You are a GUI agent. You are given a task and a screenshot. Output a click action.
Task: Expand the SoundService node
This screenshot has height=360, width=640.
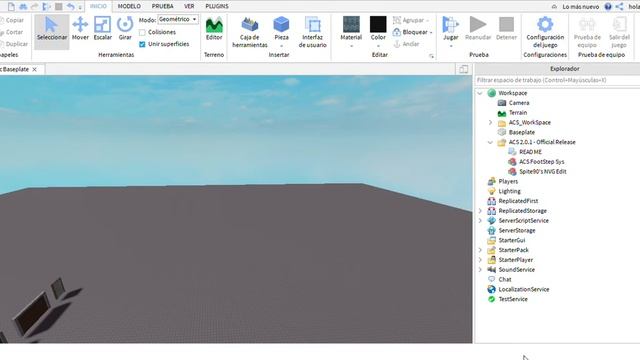480,269
